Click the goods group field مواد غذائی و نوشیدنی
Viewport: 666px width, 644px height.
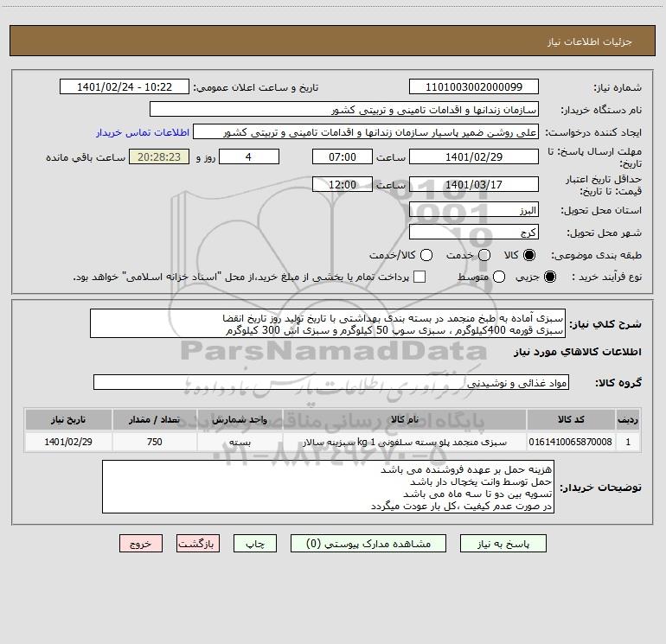331,382
